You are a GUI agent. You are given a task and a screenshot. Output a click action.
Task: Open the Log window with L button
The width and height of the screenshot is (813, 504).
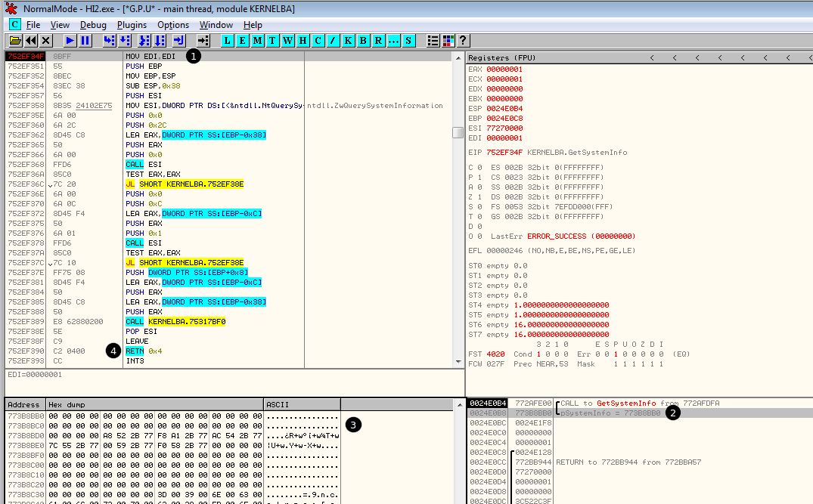coord(227,40)
